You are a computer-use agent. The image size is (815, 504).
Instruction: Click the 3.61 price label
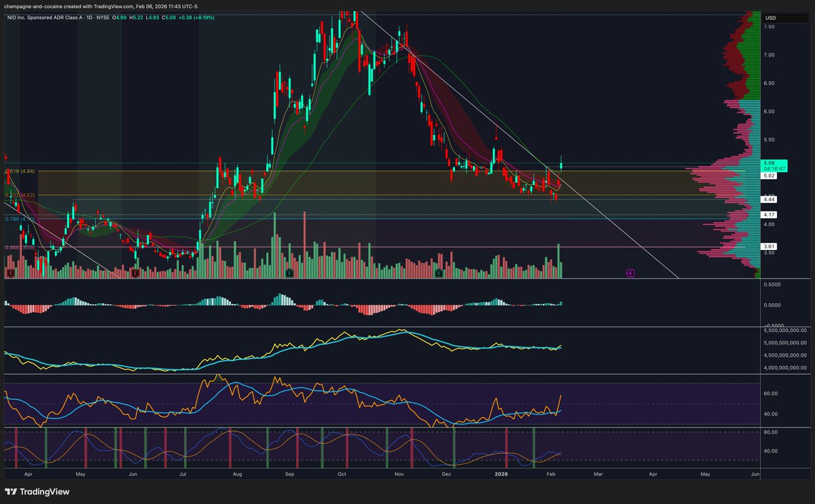tap(769, 247)
